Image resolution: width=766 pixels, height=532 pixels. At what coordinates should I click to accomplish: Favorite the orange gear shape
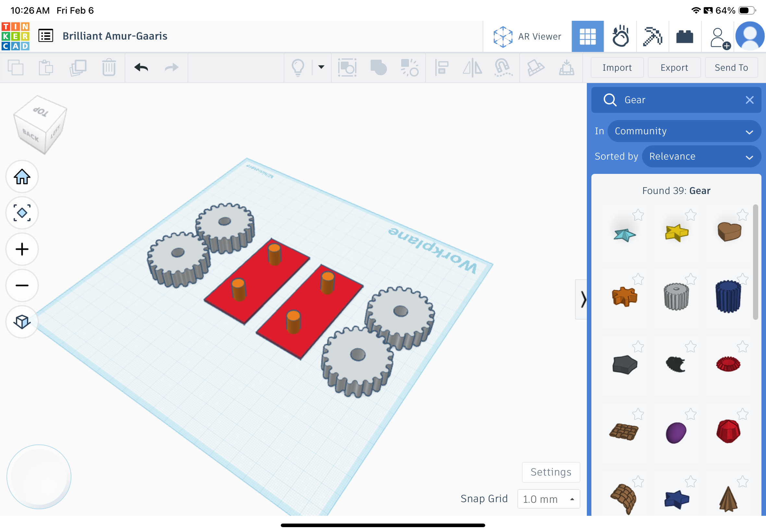638,279
